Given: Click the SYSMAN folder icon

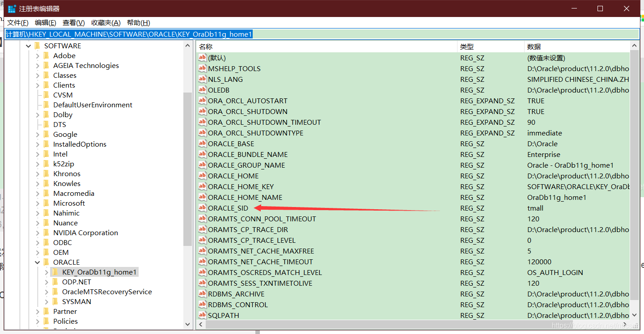Looking at the screenshot, I should [55, 301].
